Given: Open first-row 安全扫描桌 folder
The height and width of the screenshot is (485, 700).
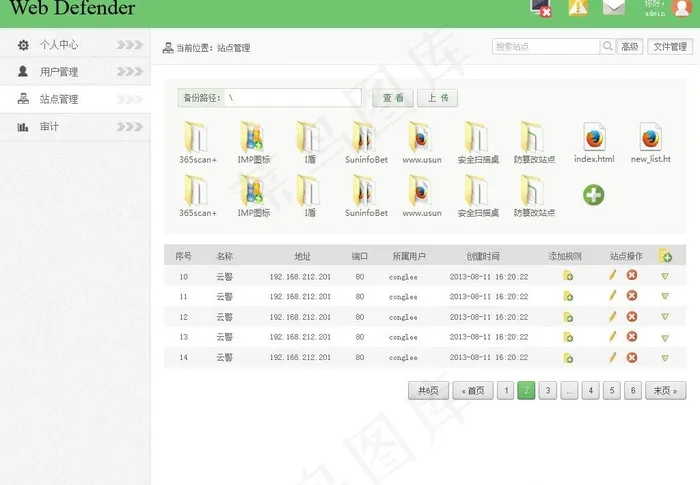Looking at the screenshot, I should [x=478, y=142].
